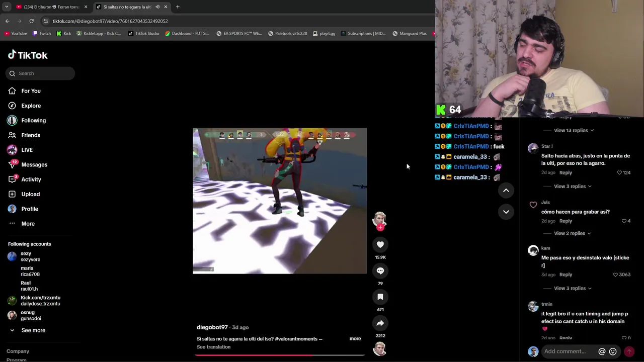Open the YouTube bookmark

pyautogui.click(x=16, y=34)
